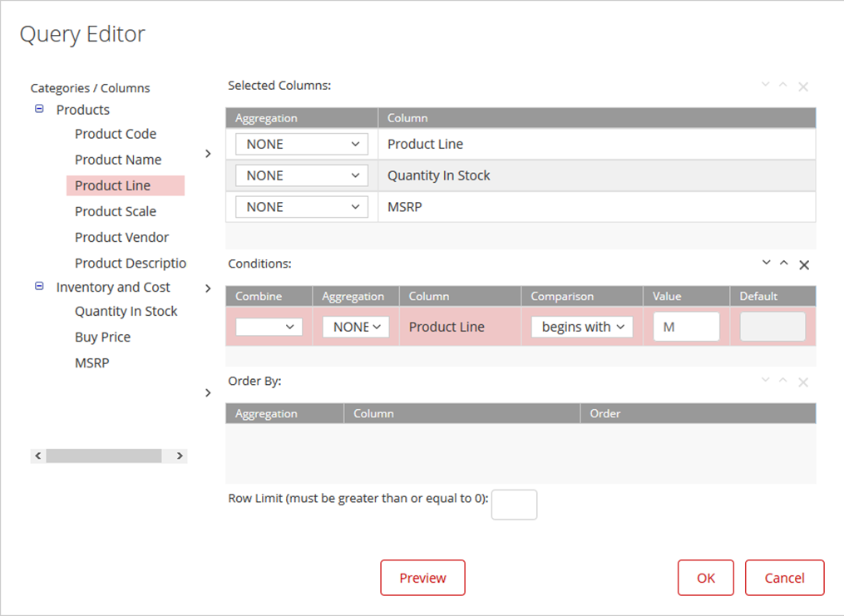Remove the selected column from Selected Columns

click(803, 86)
